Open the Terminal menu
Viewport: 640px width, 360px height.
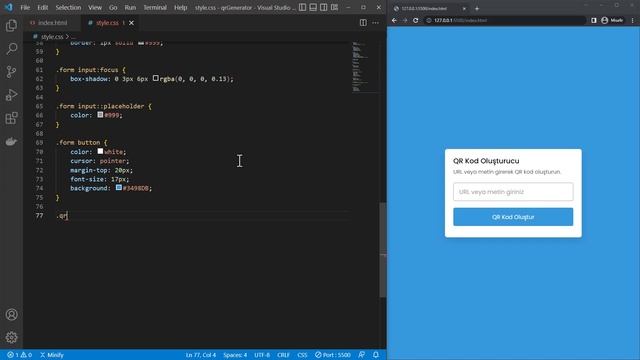pyautogui.click(x=155, y=7)
